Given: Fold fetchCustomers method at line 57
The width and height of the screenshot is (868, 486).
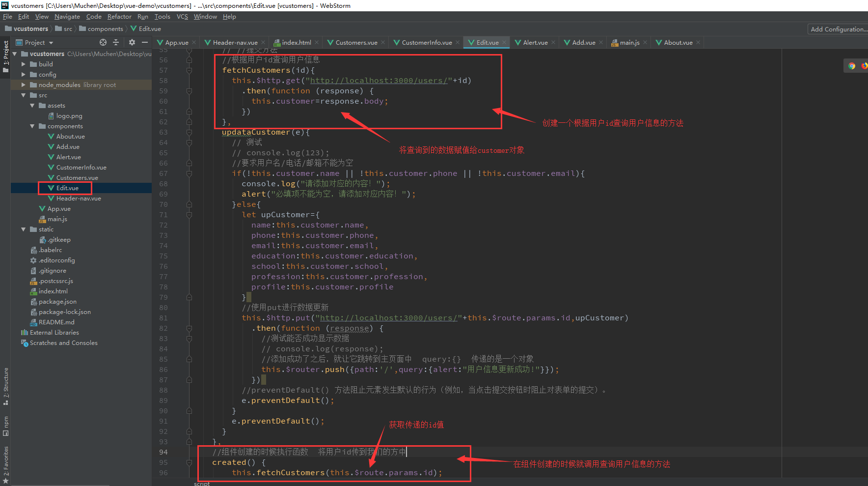Looking at the screenshot, I should [x=189, y=70].
